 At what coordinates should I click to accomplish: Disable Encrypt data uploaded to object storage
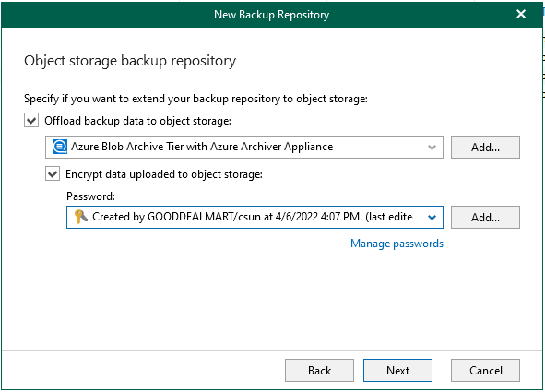coord(53,173)
